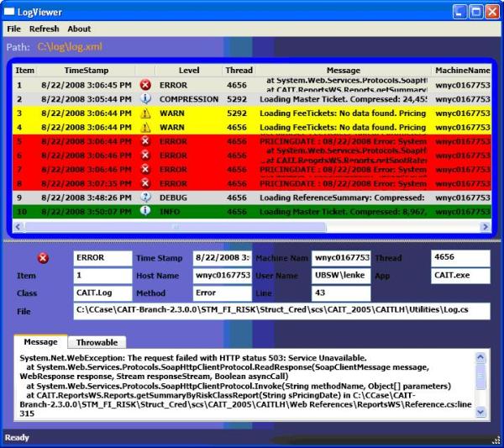Click the Host Name field

point(222,276)
